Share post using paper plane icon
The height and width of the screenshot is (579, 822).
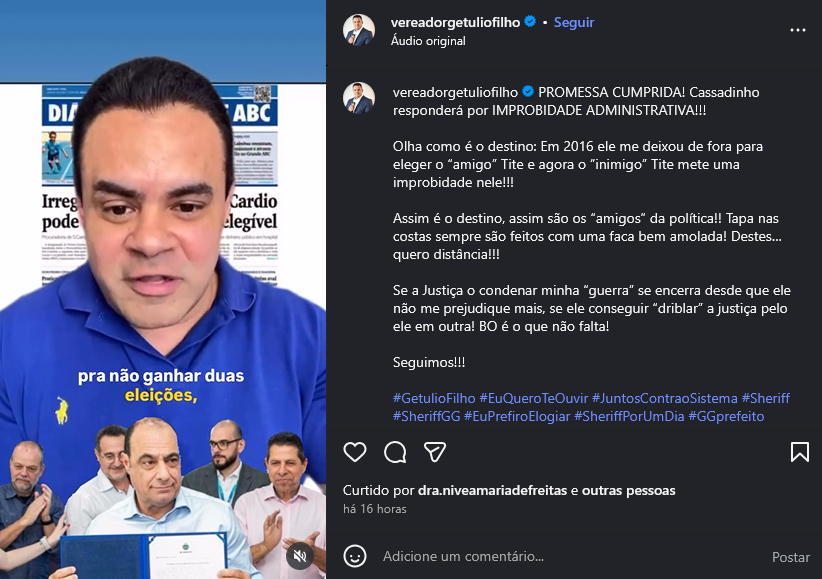[435, 452]
